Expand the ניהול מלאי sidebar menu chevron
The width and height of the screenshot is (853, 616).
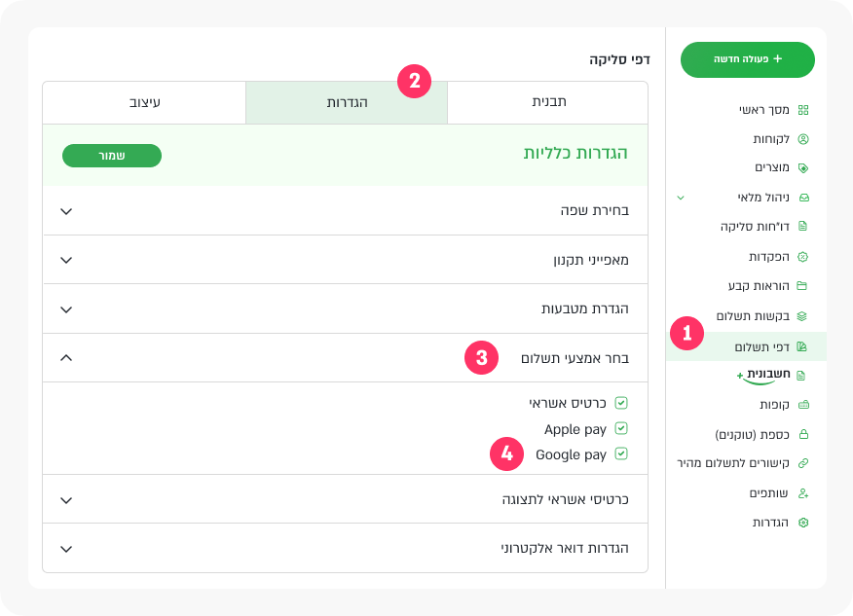click(681, 198)
